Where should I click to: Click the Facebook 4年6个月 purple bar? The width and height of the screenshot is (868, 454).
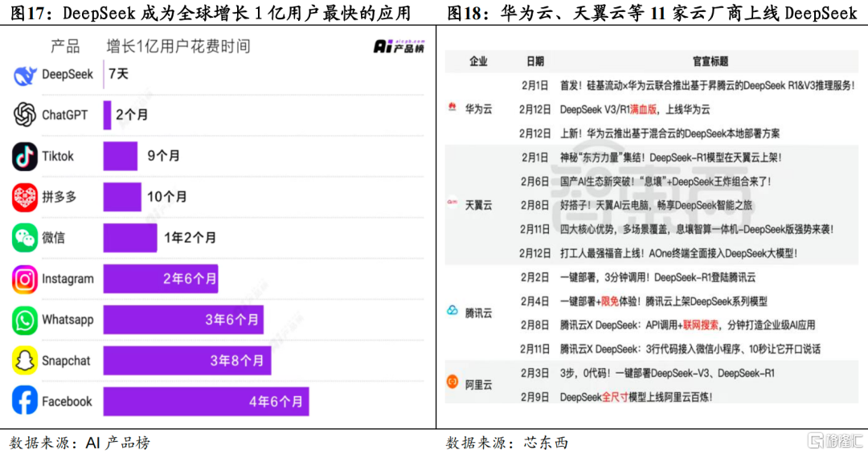tap(206, 402)
